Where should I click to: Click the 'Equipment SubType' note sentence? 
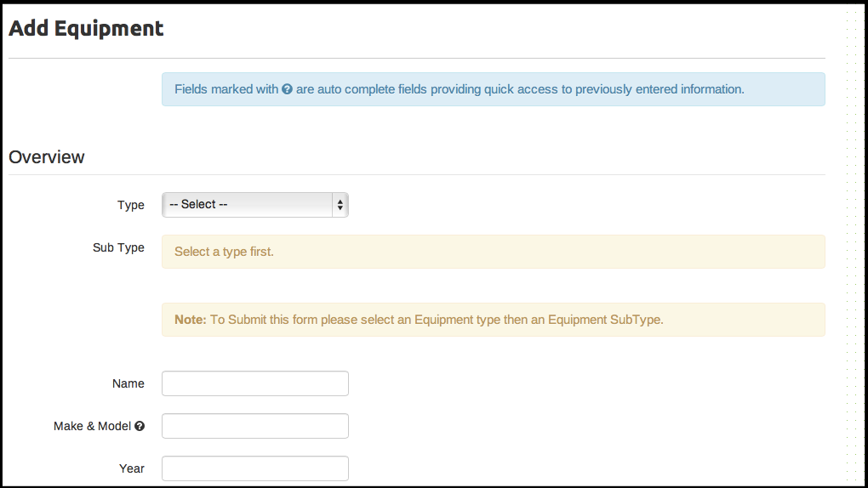(x=436, y=320)
